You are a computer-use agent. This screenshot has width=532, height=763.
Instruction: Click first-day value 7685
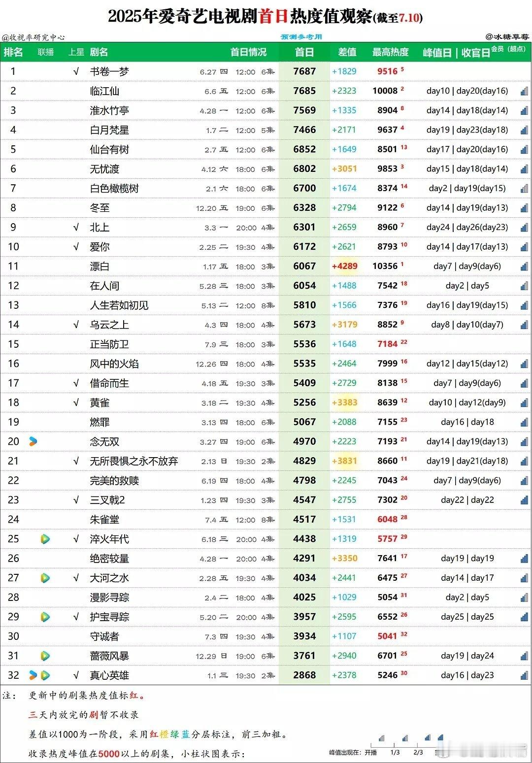click(304, 91)
